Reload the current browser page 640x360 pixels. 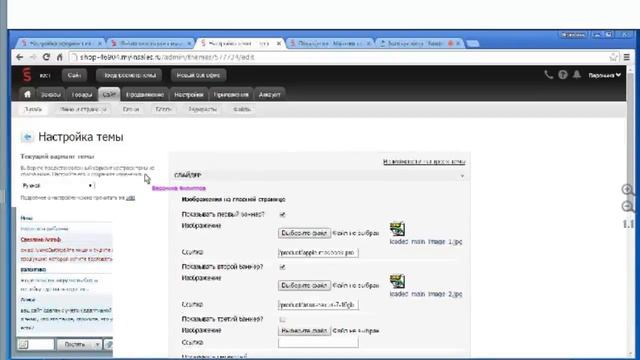coord(46,58)
